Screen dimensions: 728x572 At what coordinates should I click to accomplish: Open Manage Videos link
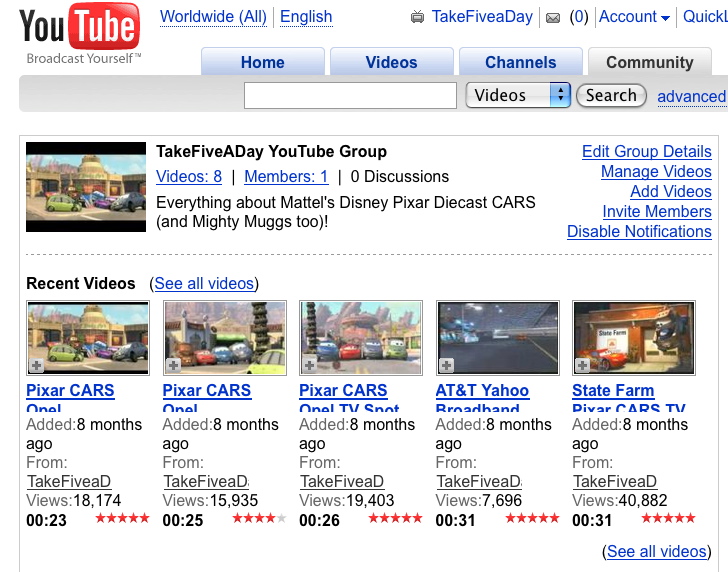(x=656, y=171)
